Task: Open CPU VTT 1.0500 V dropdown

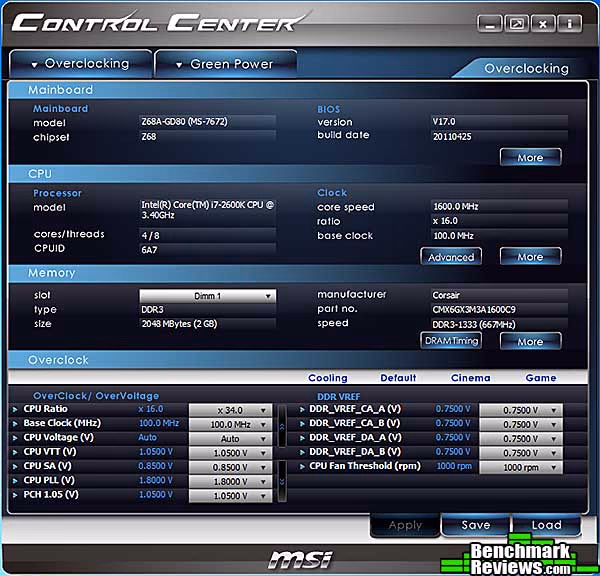Action: (x=230, y=453)
